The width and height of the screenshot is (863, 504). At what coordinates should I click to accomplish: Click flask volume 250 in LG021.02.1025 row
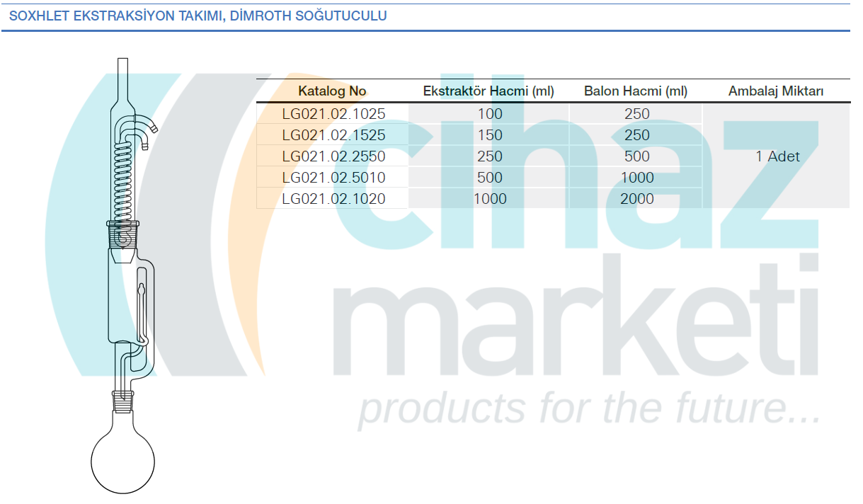637,114
